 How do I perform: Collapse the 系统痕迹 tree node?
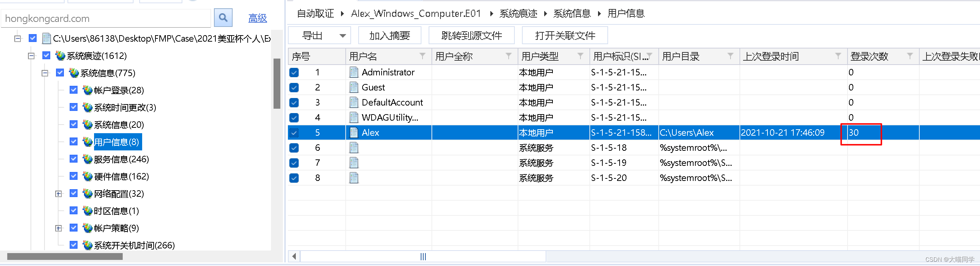(31, 56)
